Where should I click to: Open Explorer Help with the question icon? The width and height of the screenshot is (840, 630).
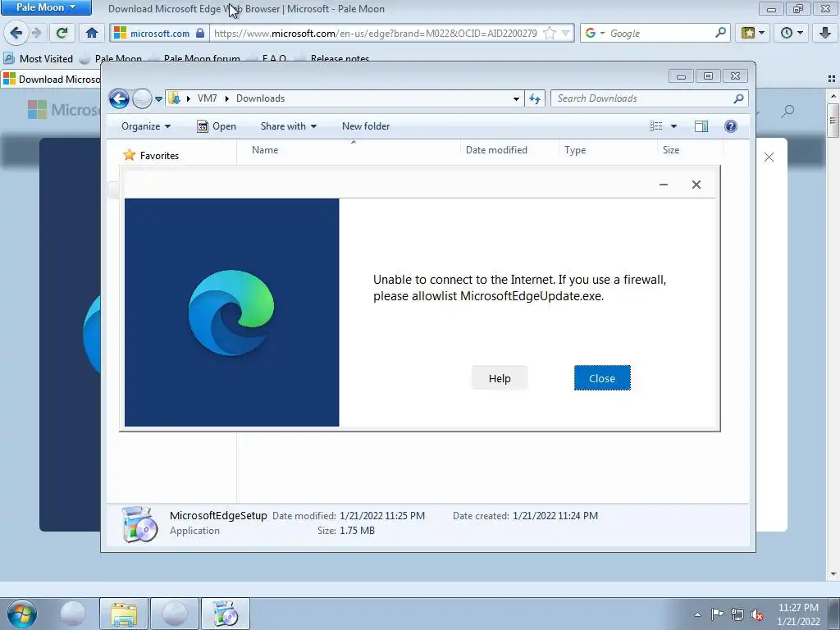pos(731,126)
